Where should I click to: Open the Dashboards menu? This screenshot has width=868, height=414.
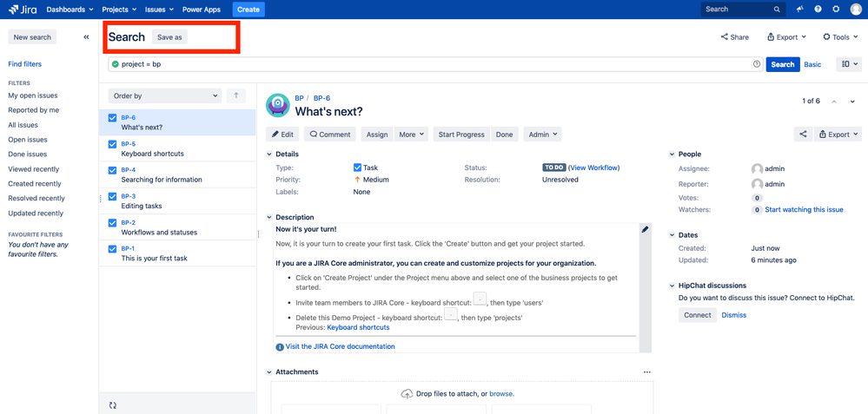[70, 10]
